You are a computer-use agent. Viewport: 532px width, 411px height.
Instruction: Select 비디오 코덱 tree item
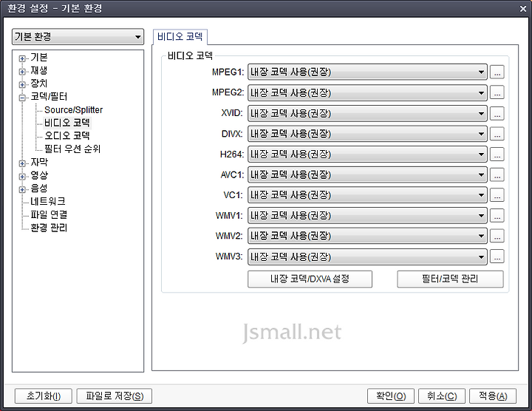click(67, 123)
